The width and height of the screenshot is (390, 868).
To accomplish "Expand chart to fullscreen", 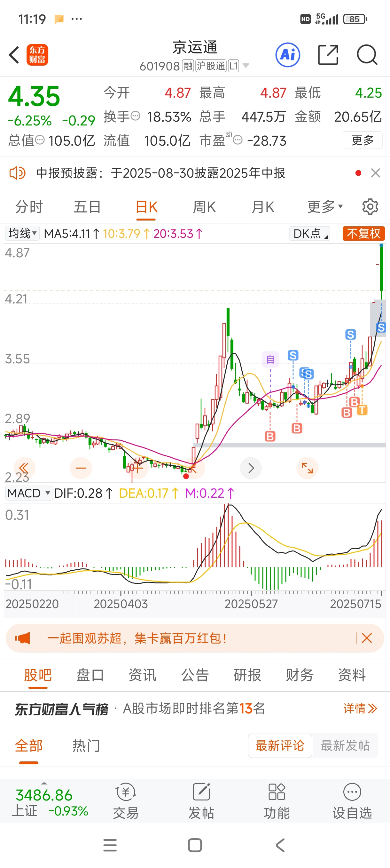I will tap(307, 468).
